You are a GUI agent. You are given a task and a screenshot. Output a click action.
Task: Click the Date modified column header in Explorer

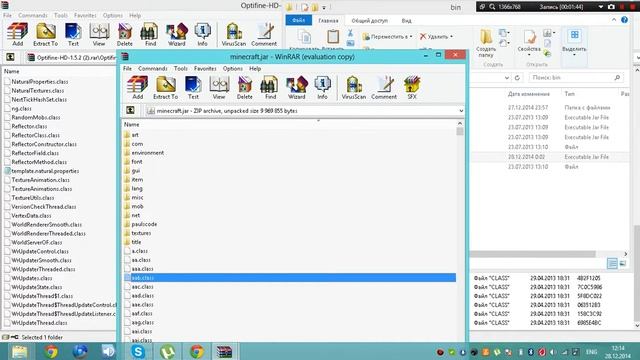pyautogui.click(x=529, y=93)
